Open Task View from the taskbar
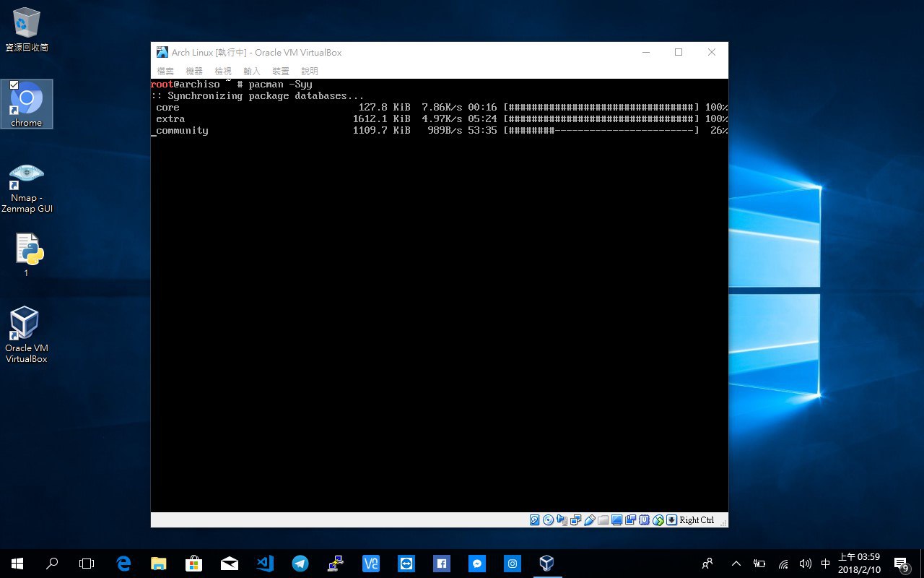The image size is (924, 578). coord(87,564)
